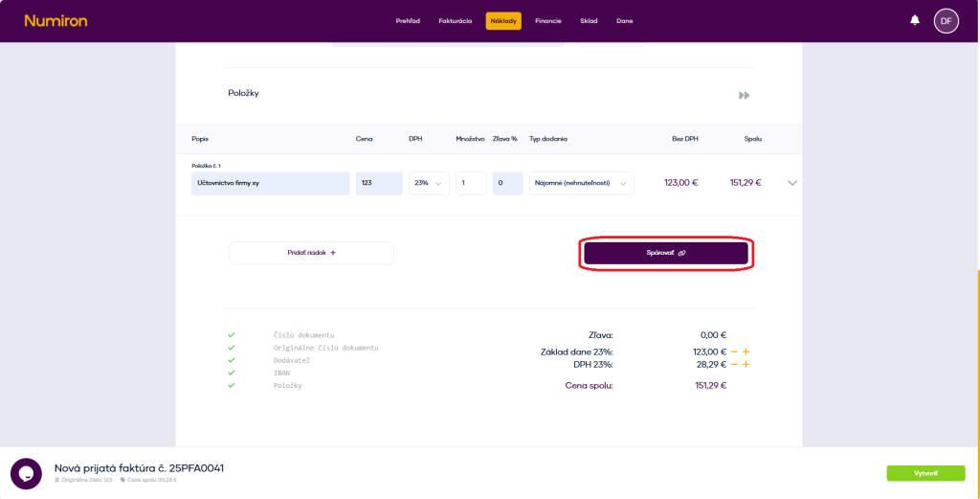
Task: Click the item description field
Action: click(270, 183)
